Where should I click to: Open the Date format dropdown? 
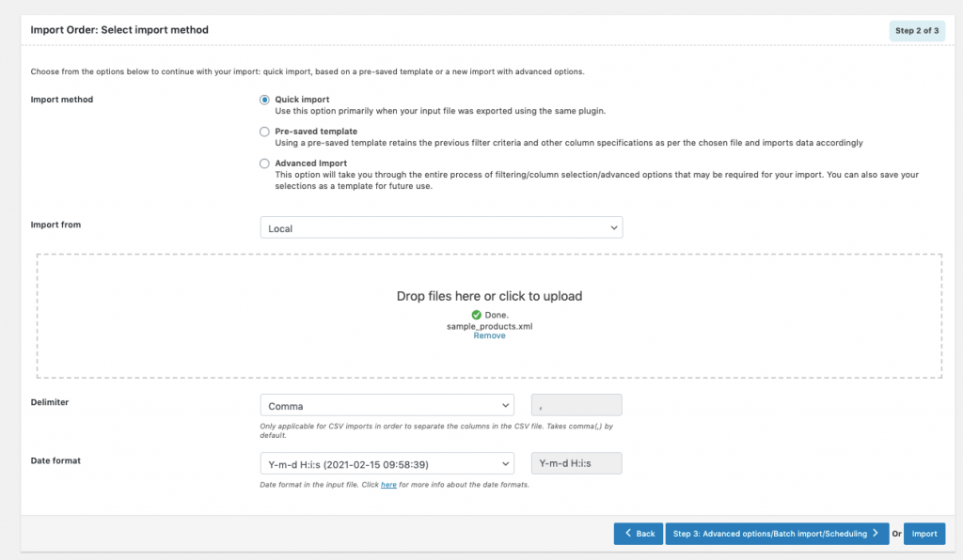[x=387, y=464]
